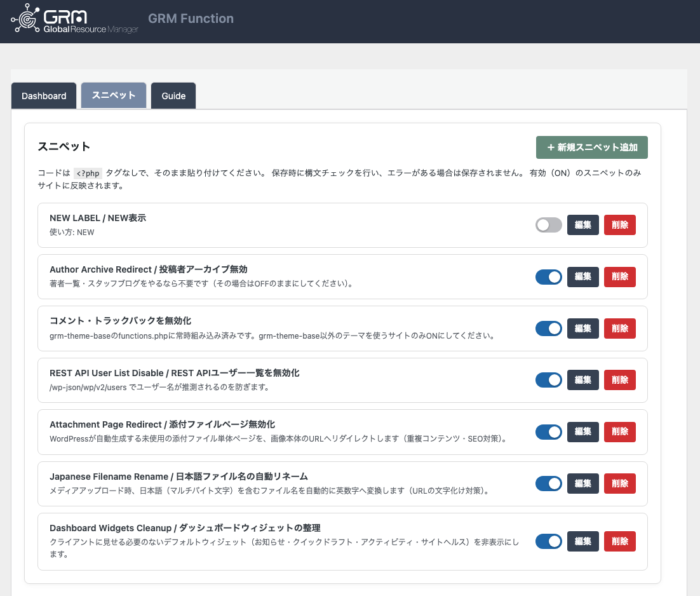Viewport: 700px width, 596px height.
Task: Enable the NEW LABEL snippet toggle
Action: [x=549, y=225]
